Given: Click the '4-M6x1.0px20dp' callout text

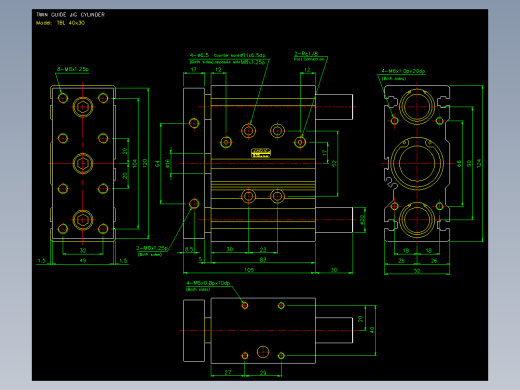Looking at the screenshot, I should (403, 71).
